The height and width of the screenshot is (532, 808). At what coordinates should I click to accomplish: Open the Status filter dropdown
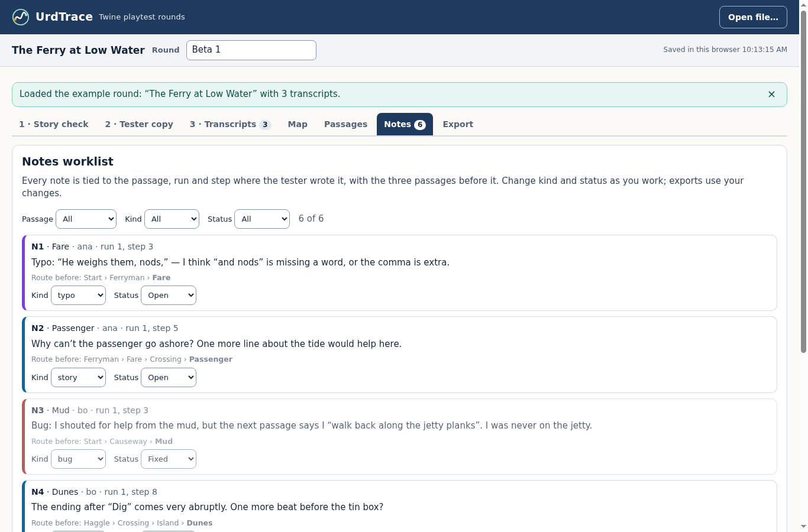pyautogui.click(x=262, y=219)
